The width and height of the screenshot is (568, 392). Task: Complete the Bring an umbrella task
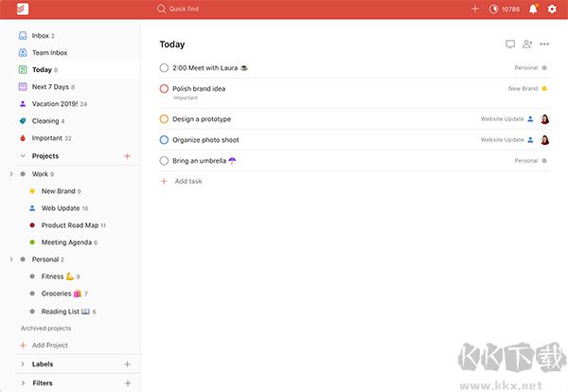click(x=164, y=161)
